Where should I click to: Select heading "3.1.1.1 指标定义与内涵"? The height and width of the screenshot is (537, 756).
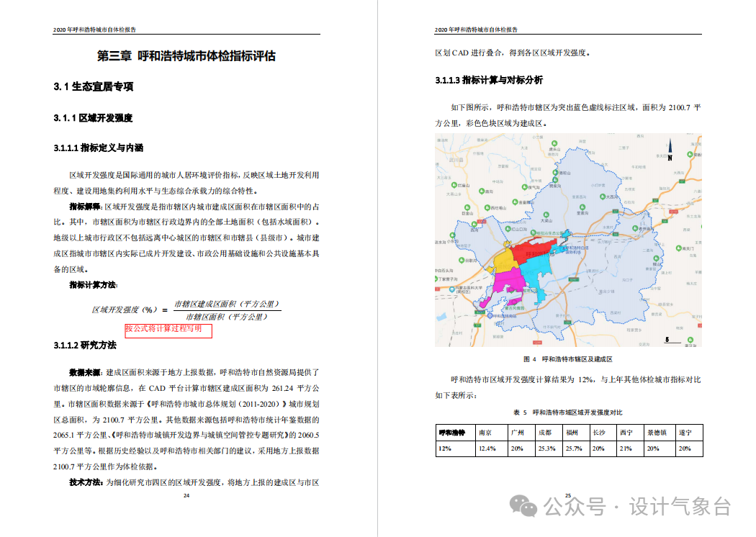tap(99, 148)
